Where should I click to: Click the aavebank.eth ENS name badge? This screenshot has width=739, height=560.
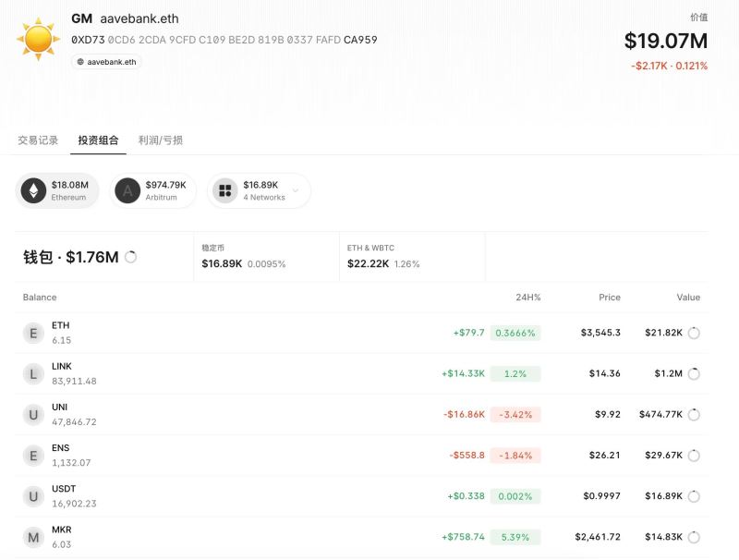(x=106, y=62)
